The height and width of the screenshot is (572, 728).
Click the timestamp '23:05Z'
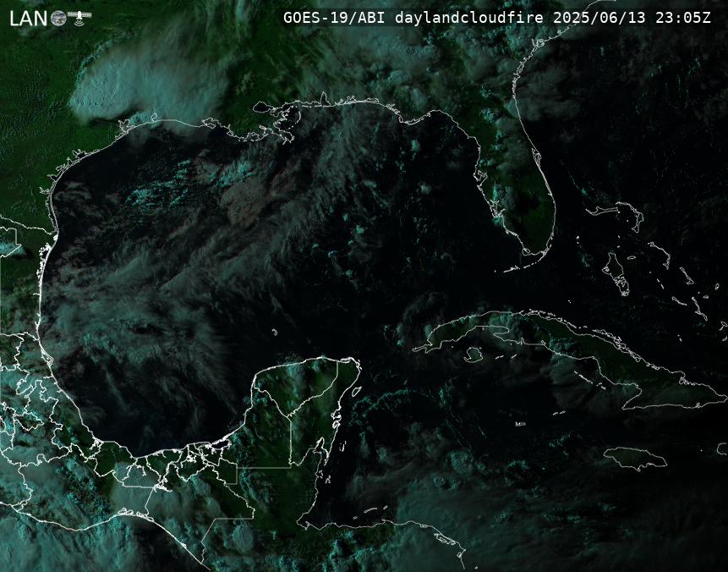[x=683, y=18]
